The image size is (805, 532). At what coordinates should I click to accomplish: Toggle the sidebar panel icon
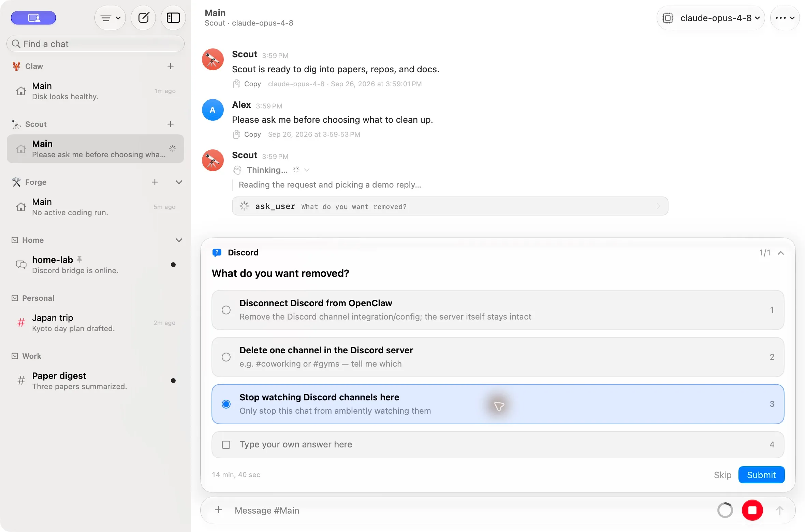coord(173,18)
